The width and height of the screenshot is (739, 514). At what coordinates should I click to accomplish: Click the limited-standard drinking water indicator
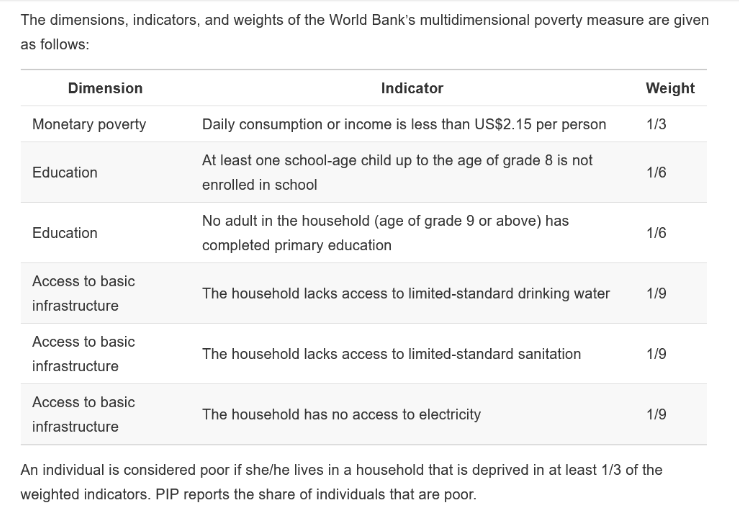tap(406, 293)
